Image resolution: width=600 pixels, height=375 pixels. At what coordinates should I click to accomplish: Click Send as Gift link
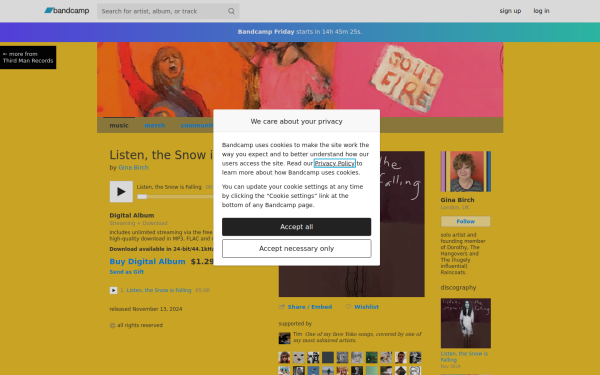pyautogui.click(x=127, y=272)
